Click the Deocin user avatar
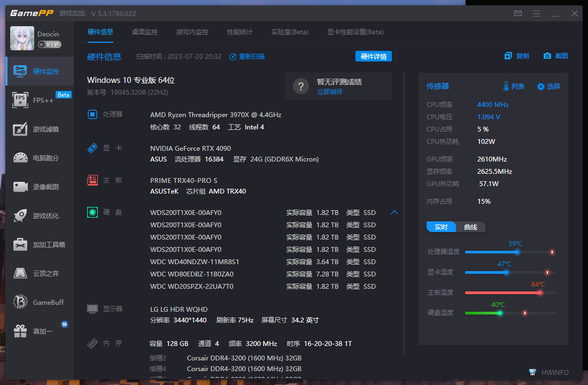588x385 pixels. coord(22,38)
